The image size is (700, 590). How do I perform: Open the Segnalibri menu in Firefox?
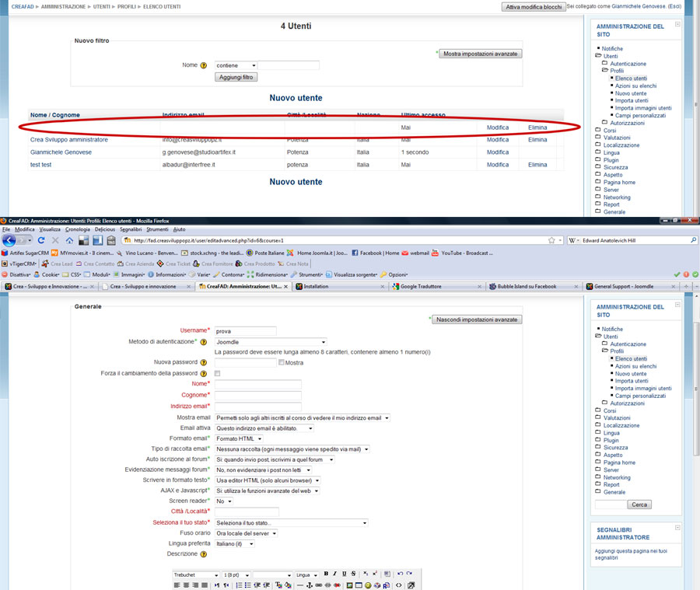(131, 229)
